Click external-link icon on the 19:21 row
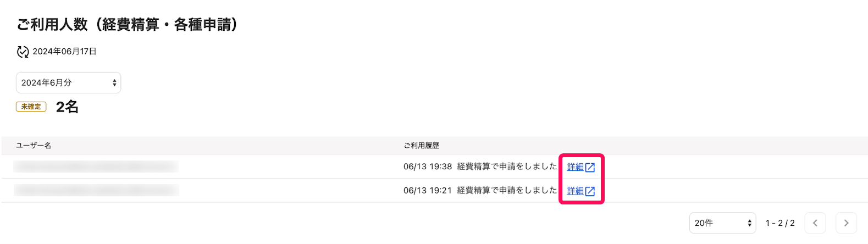This screenshot has width=868, height=244. point(590,191)
